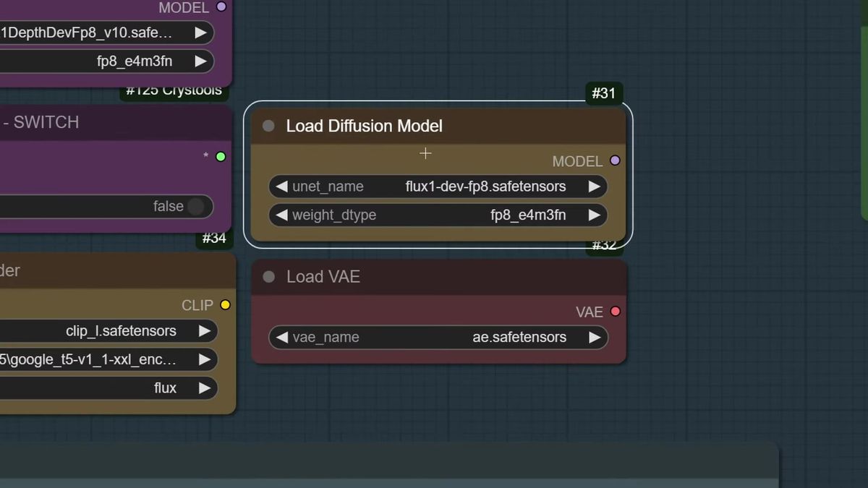Open the weight_dtype fp8_e4m3fn dropdown
This screenshot has height=488, width=868.
click(x=438, y=215)
